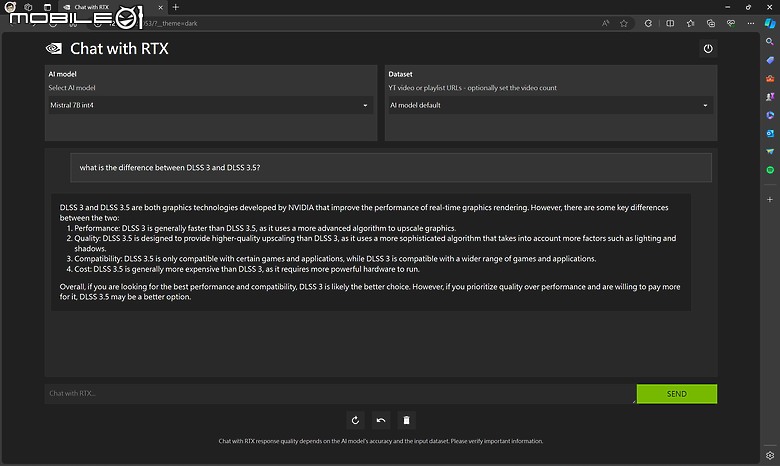The width and height of the screenshot is (780, 466).
Task: Open the collections icon in toolbar
Action: [x=711, y=23]
